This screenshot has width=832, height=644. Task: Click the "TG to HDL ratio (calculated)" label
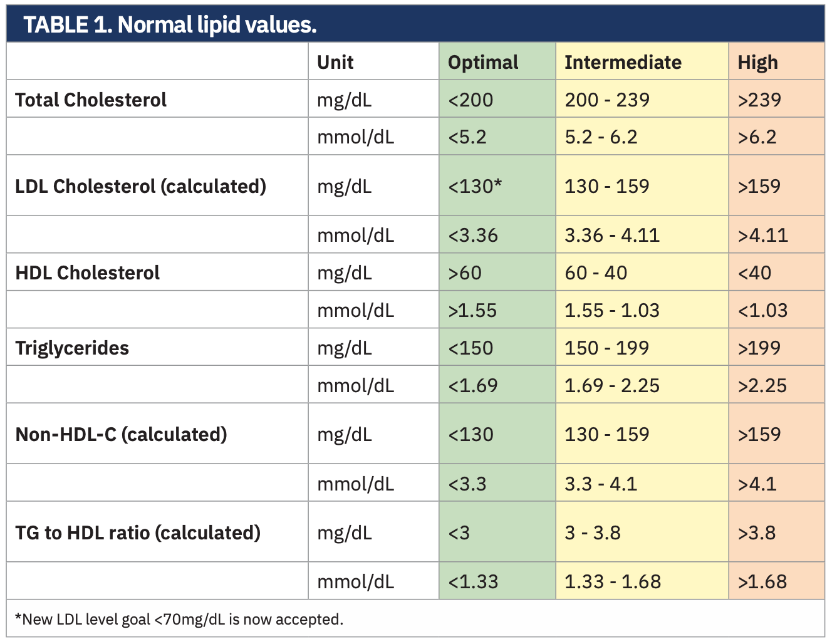pos(138,532)
